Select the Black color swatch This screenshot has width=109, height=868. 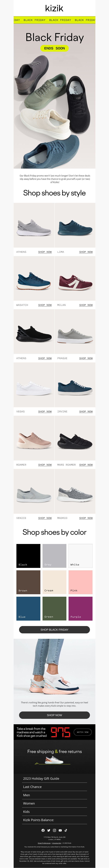tap(28, 556)
